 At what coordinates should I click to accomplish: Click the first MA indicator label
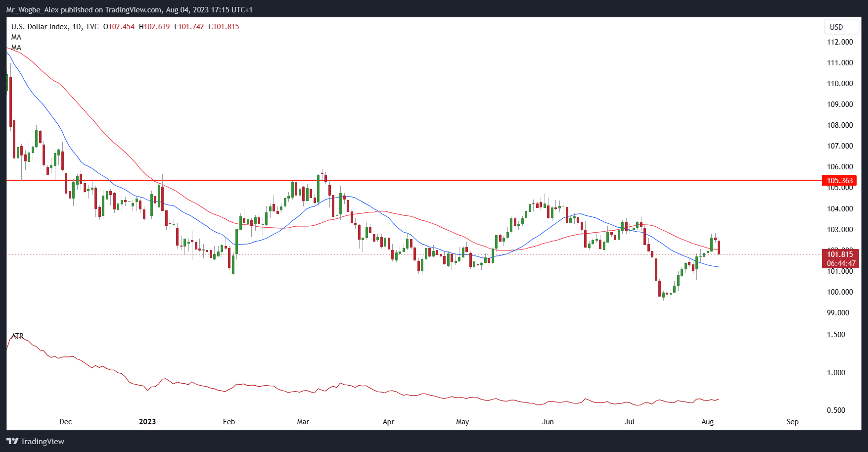16,37
